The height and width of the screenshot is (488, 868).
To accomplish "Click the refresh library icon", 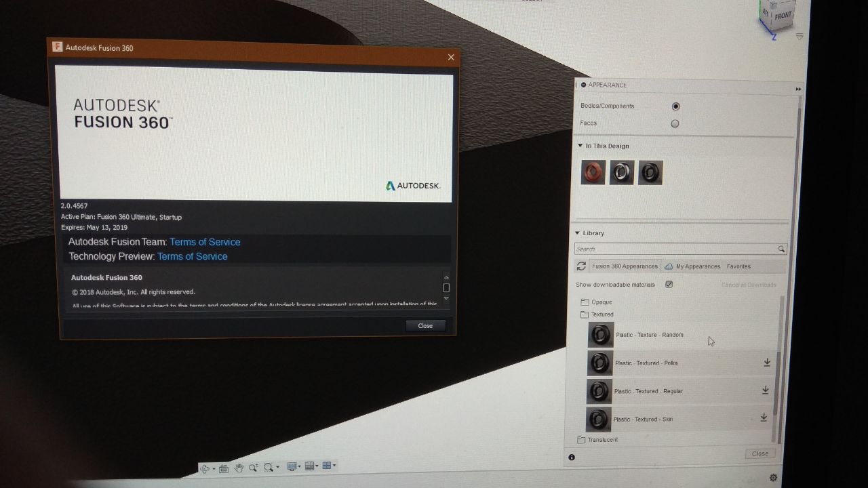I will coord(581,266).
